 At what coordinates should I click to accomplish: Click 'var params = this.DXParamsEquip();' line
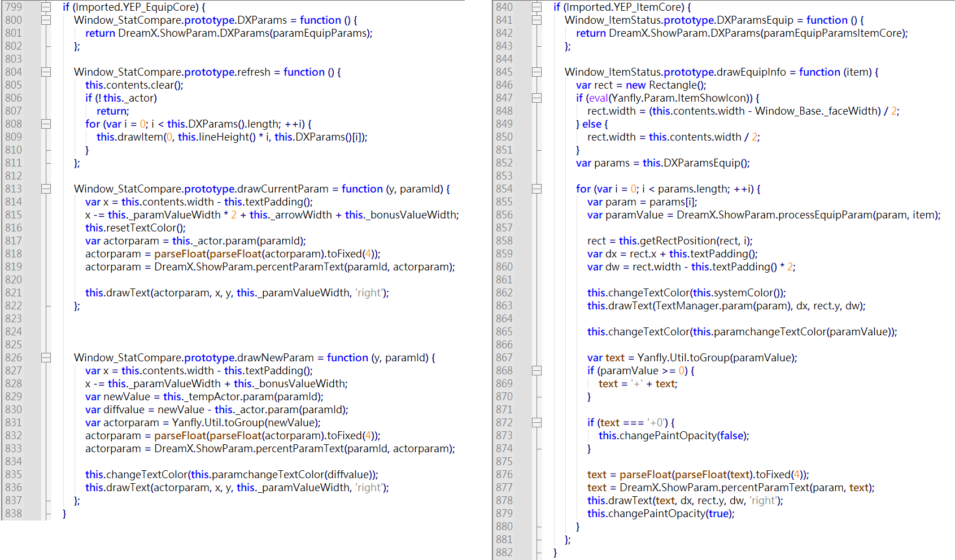coord(663,163)
